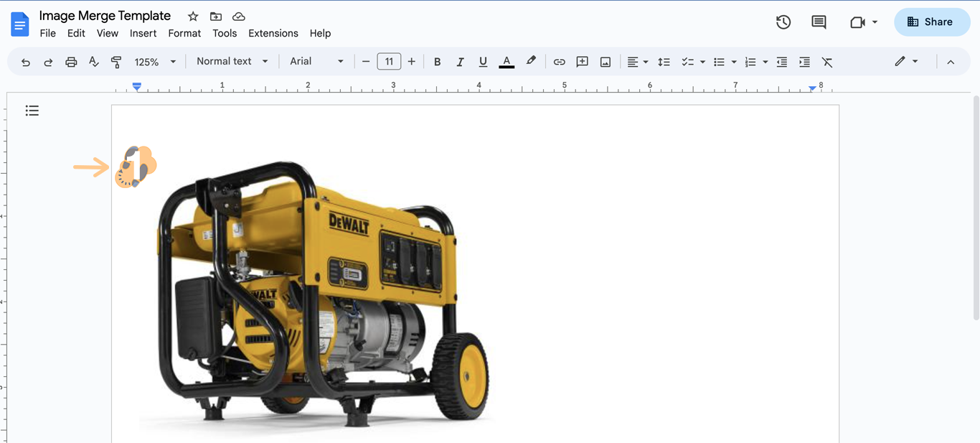Viewport: 980px width, 443px height.
Task: Click the Print icon
Action: (x=71, y=62)
